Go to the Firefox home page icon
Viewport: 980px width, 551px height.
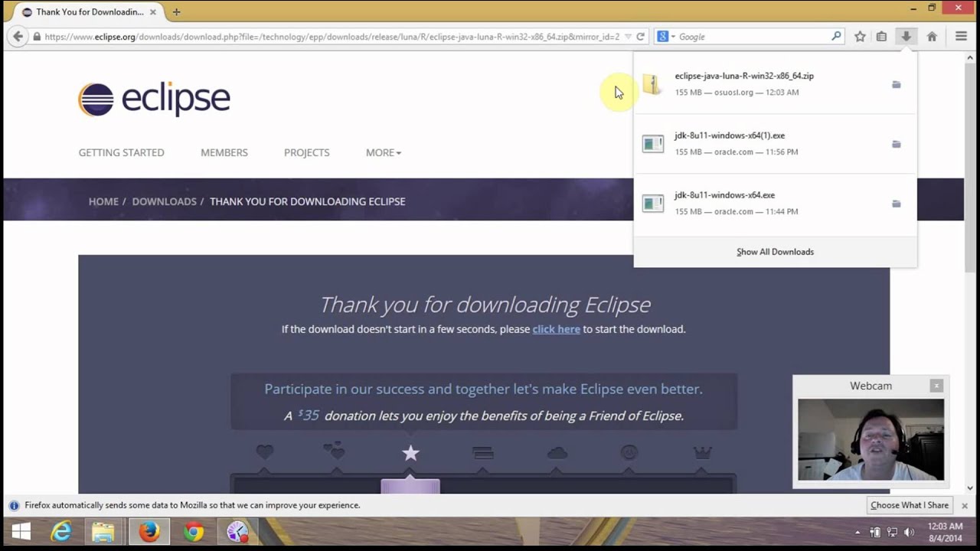click(932, 36)
